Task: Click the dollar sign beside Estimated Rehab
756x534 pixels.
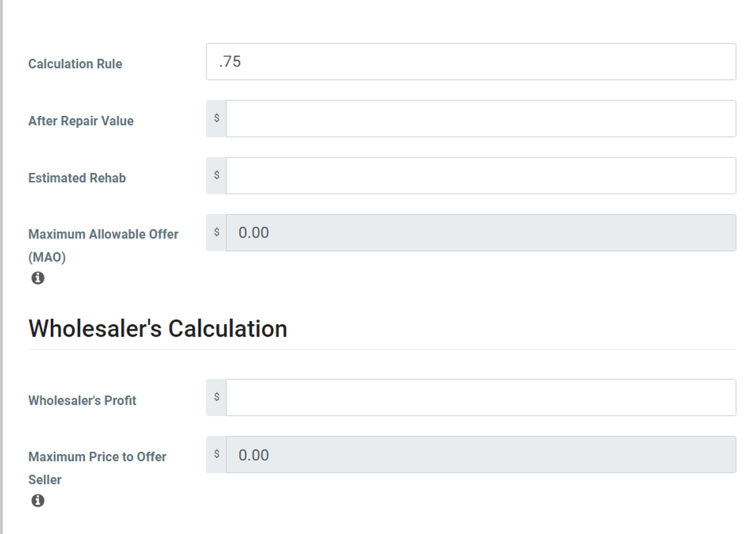Action: click(217, 175)
